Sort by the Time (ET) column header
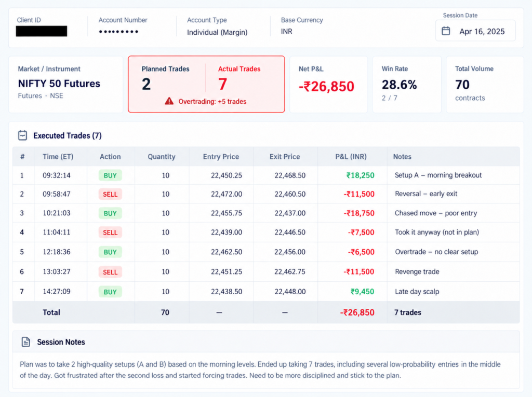532x397 pixels. (x=58, y=157)
